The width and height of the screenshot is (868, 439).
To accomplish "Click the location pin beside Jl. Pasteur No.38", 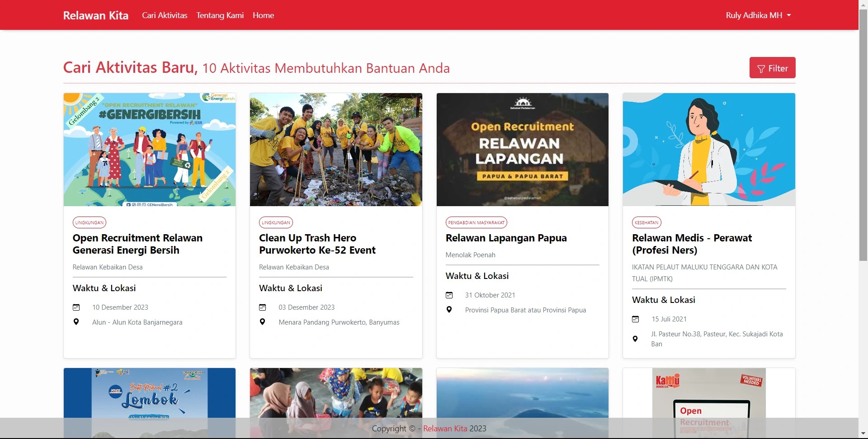I will [x=635, y=339].
